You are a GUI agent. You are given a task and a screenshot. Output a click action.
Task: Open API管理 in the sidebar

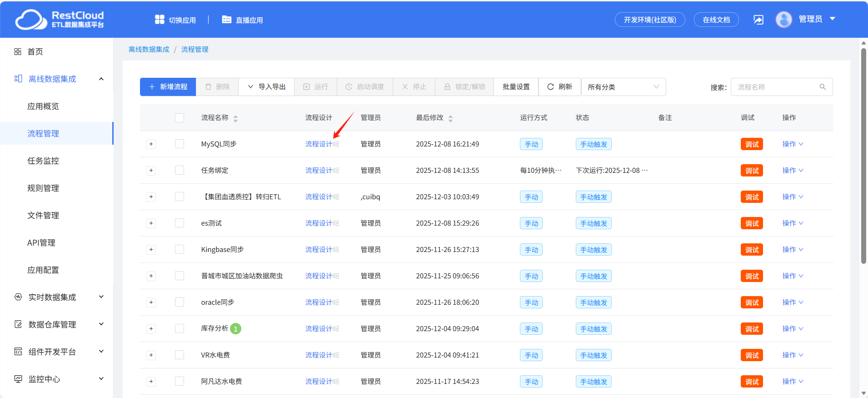pyautogui.click(x=41, y=242)
